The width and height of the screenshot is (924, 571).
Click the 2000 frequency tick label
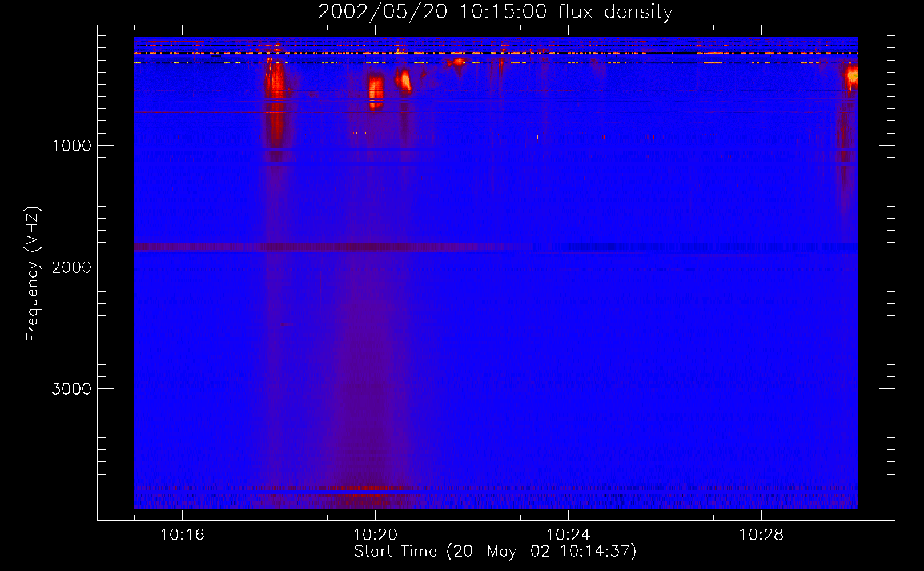point(71,267)
